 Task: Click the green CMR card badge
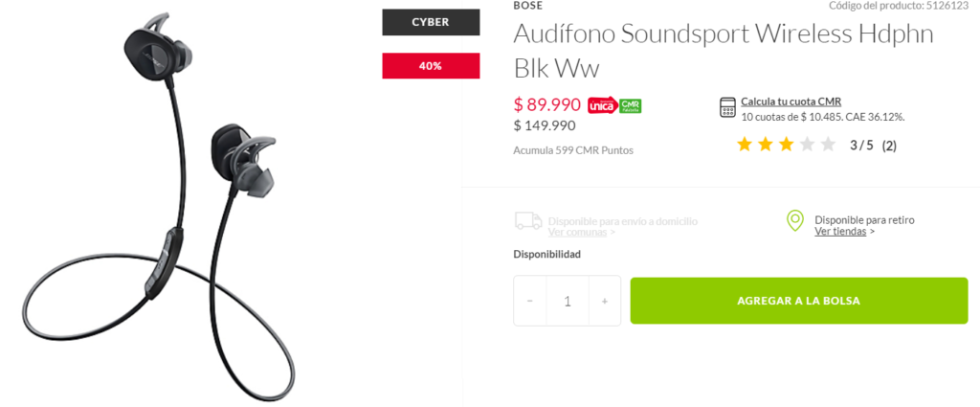click(x=630, y=105)
